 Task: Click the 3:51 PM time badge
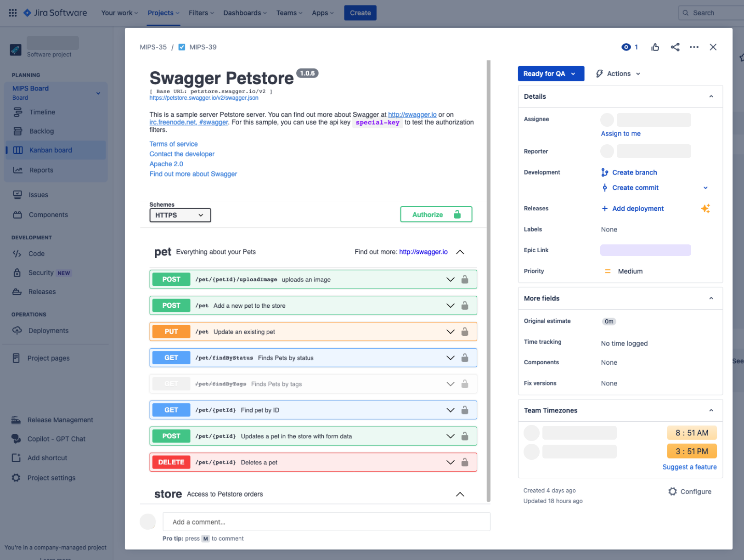pyautogui.click(x=692, y=451)
